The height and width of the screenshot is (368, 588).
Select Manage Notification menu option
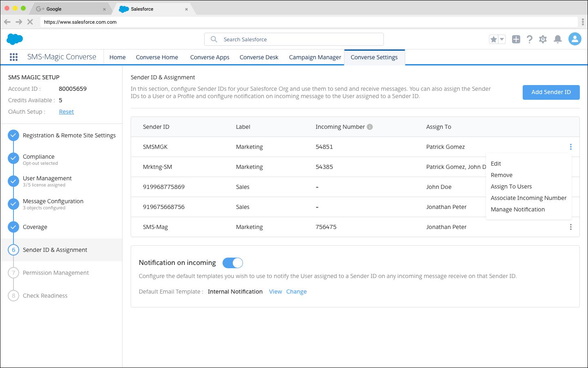tap(518, 209)
